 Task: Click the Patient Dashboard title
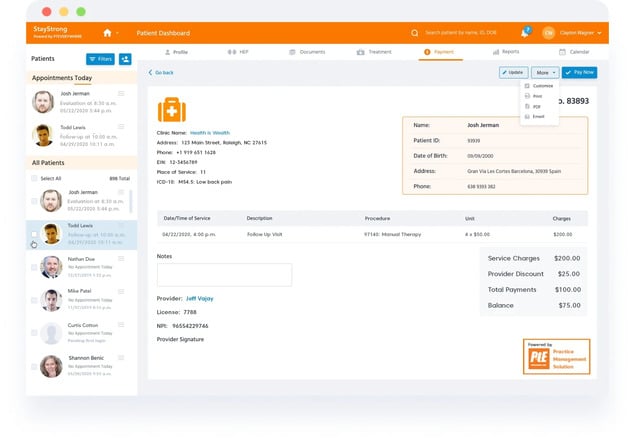[163, 33]
